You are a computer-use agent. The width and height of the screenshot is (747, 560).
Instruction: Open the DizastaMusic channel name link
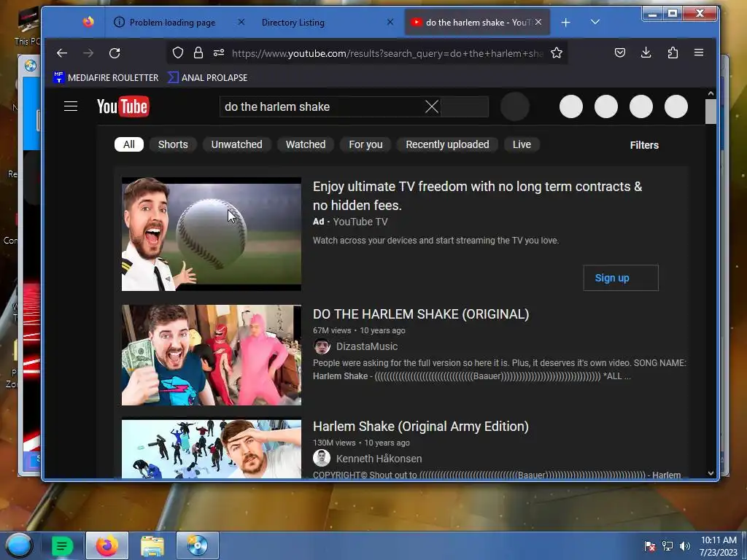(367, 346)
